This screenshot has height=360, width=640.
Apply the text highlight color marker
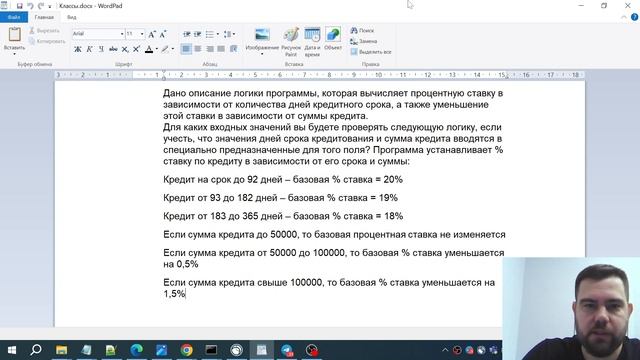click(165, 49)
